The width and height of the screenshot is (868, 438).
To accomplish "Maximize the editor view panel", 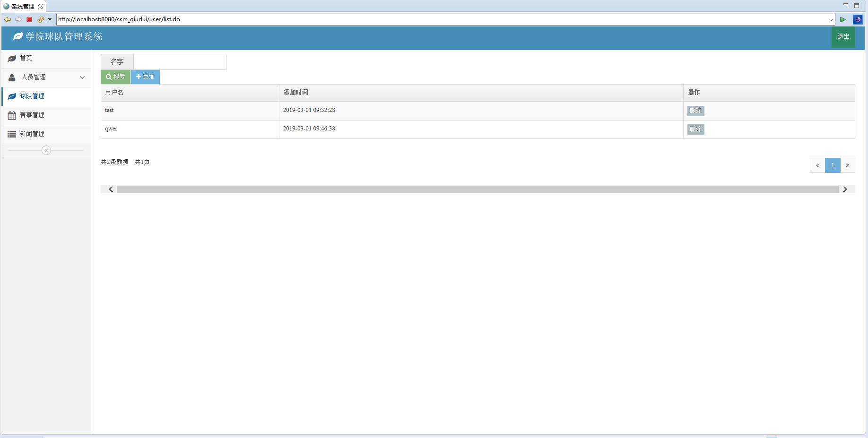I will click(x=857, y=6).
